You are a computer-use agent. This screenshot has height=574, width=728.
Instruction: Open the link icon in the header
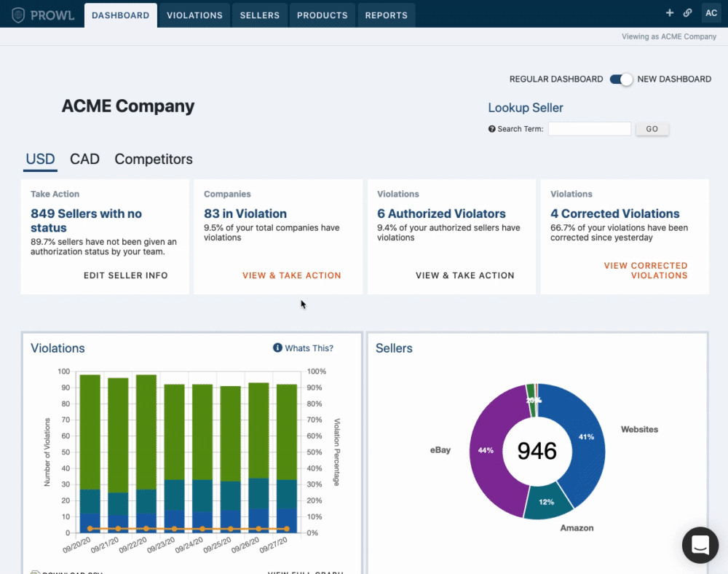click(687, 12)
